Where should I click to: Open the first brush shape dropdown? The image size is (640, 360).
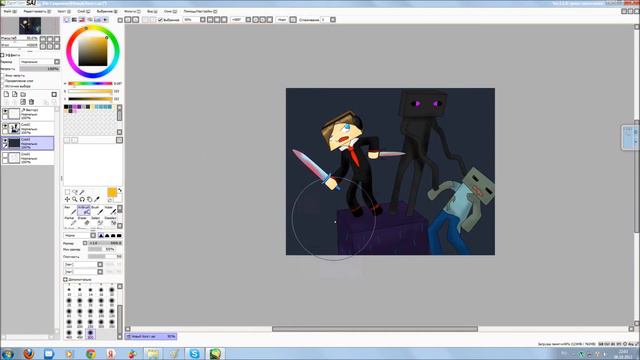click(x=100, y=264)
